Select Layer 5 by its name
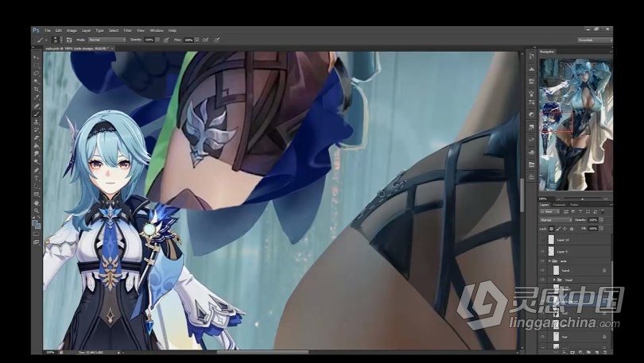 coord(562,252)
